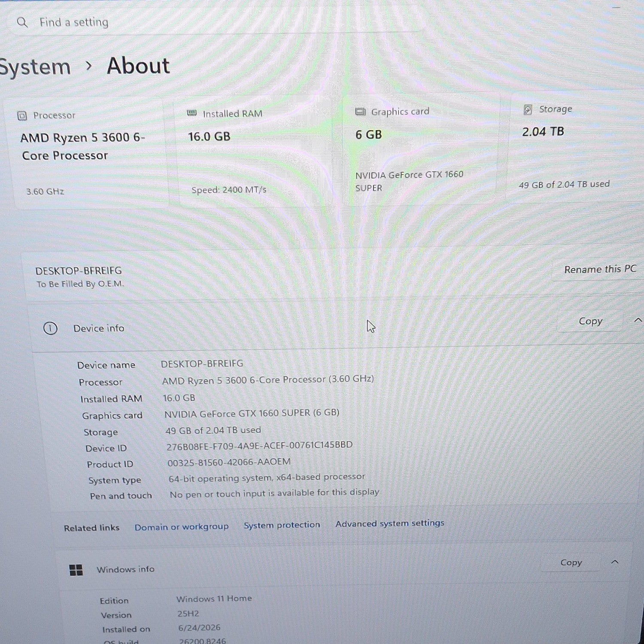Select the 25H2 version value
This screenshot has height=644, width=644.
[188, 614]
